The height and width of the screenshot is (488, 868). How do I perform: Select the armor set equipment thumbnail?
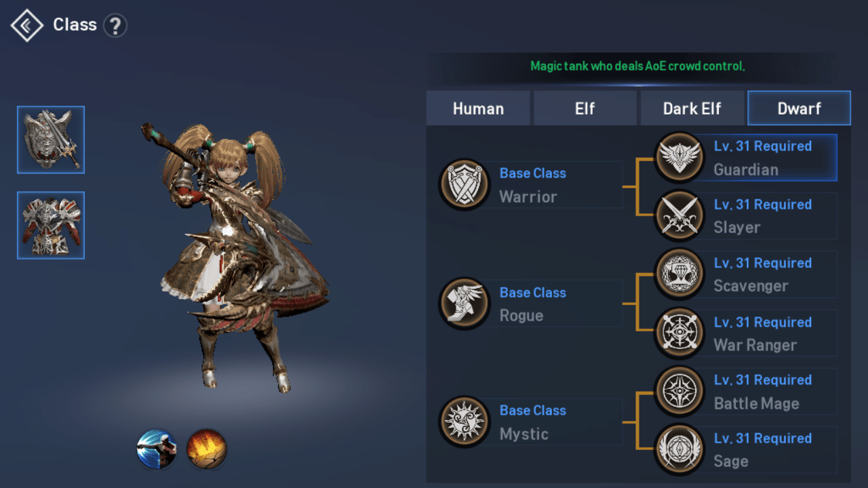click(x=51, y=225)
